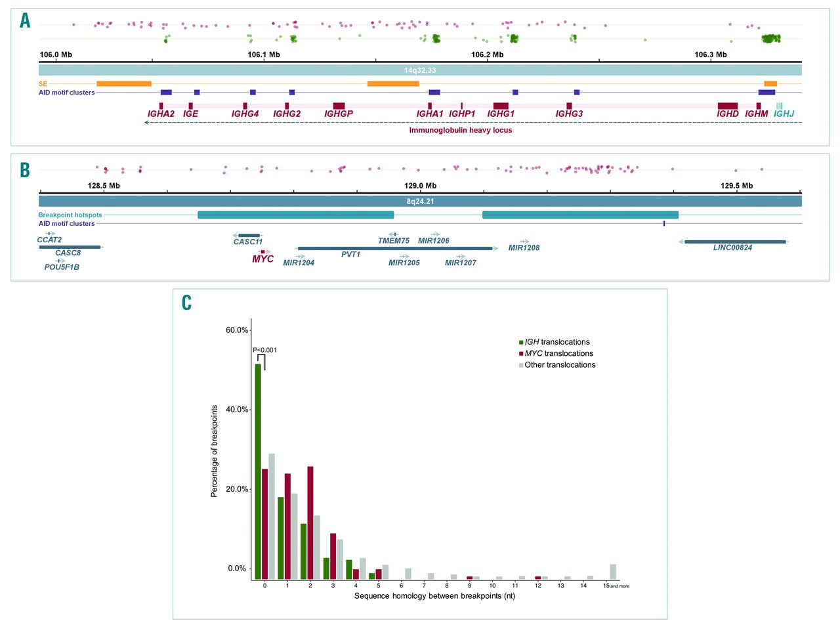Click the green IGH translocations legend swatch

(x=521, y=342)
